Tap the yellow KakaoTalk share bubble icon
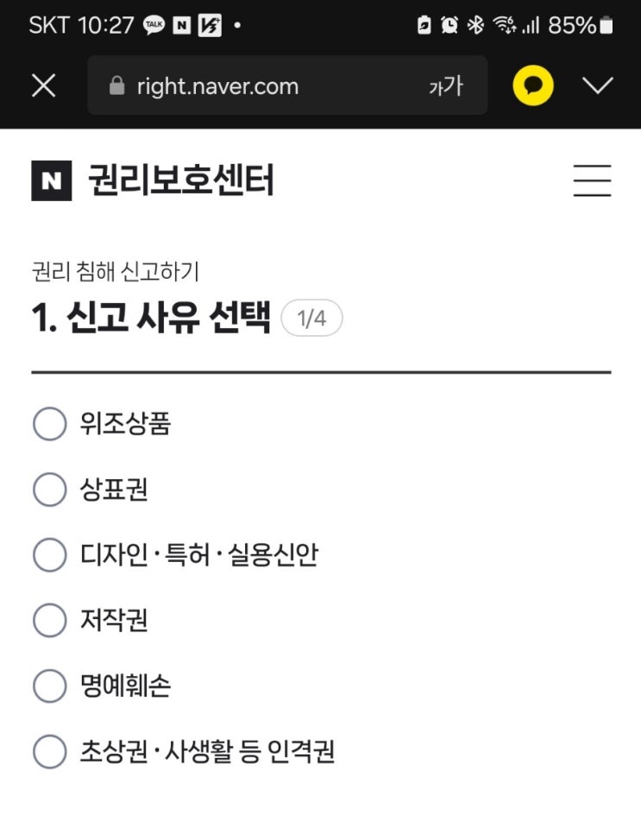 click(533, 85)
